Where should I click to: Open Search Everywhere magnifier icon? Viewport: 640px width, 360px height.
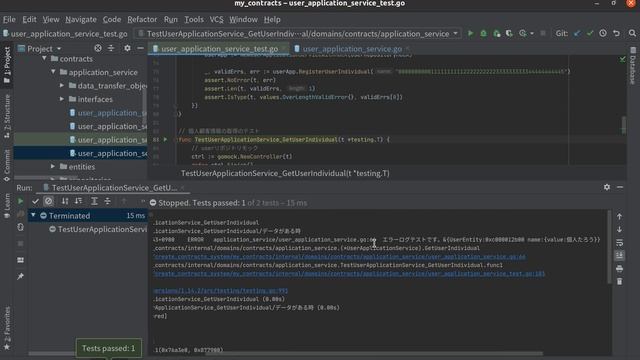pos(632,33)
